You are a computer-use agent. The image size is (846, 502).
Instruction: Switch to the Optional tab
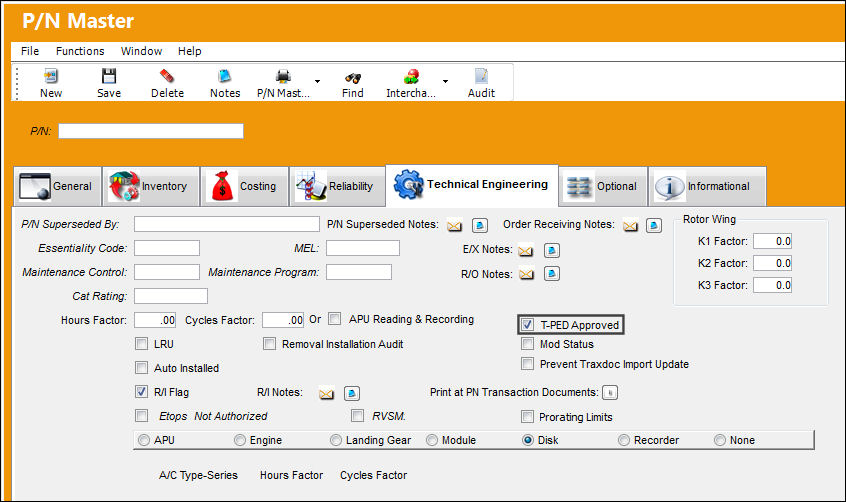(603, 187)
